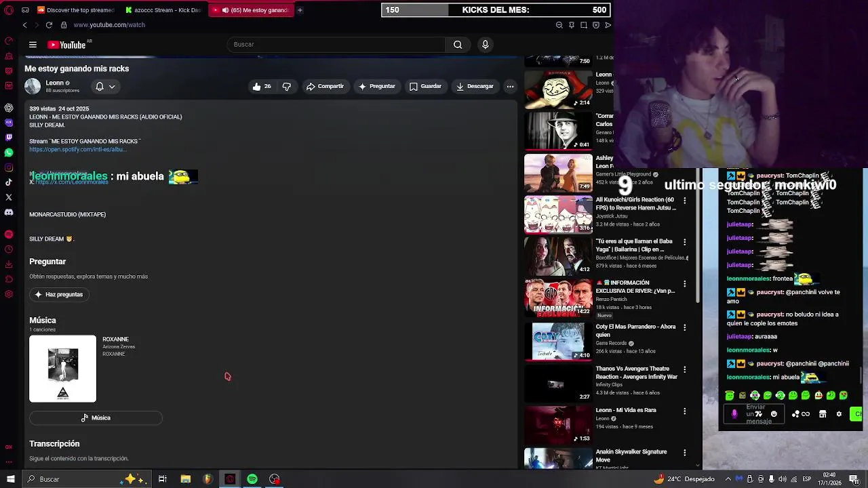Reload the page with refresh icon
Image resolution: width=868 pixels, height=488 pixels.
click(49, 25)
